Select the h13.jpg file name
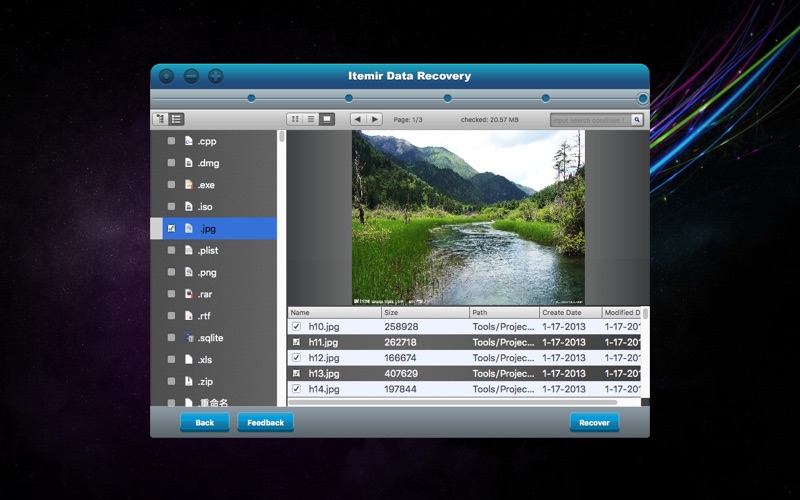800x500 pixels. [x=324, y=373]
